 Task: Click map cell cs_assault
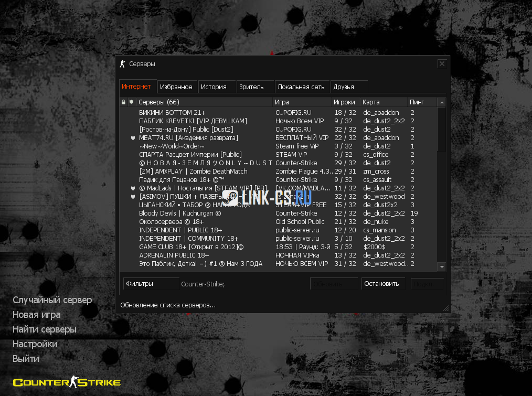[377, 179]
